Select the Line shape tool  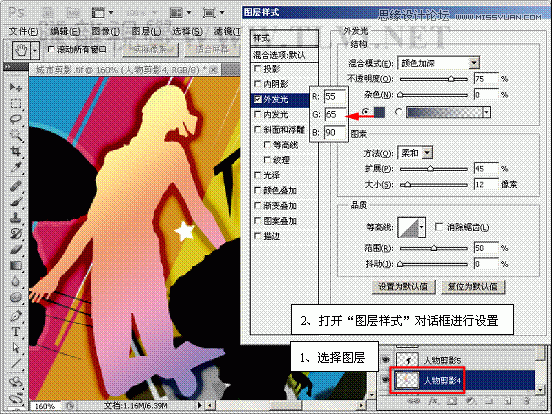click(15, 364)
